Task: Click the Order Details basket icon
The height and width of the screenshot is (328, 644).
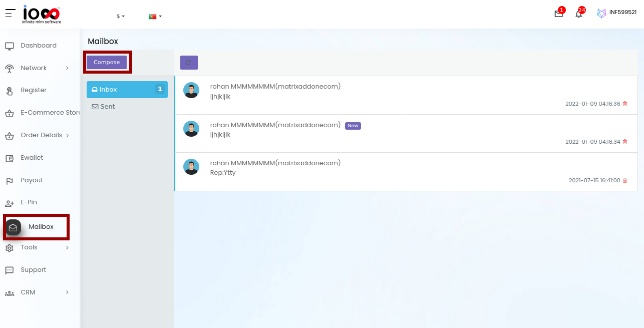Action: point(10,136)
